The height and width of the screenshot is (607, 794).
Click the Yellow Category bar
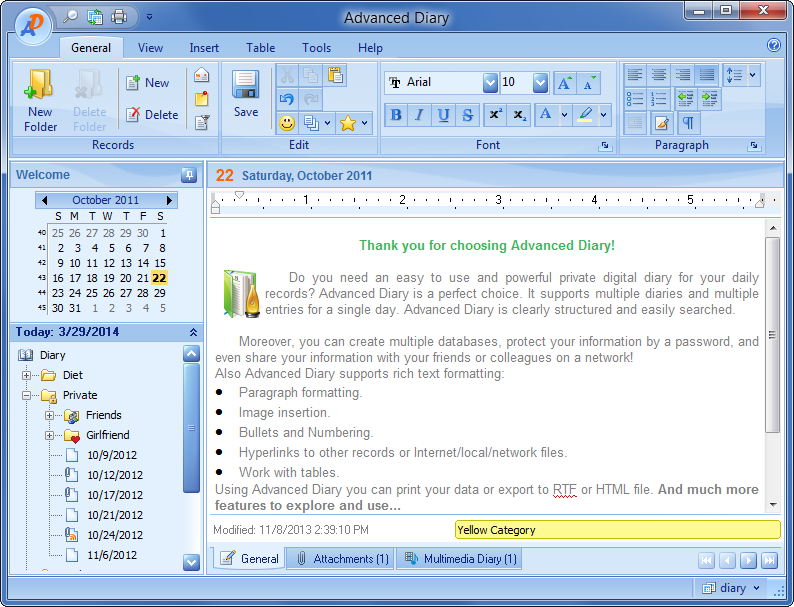pos(617,530)
